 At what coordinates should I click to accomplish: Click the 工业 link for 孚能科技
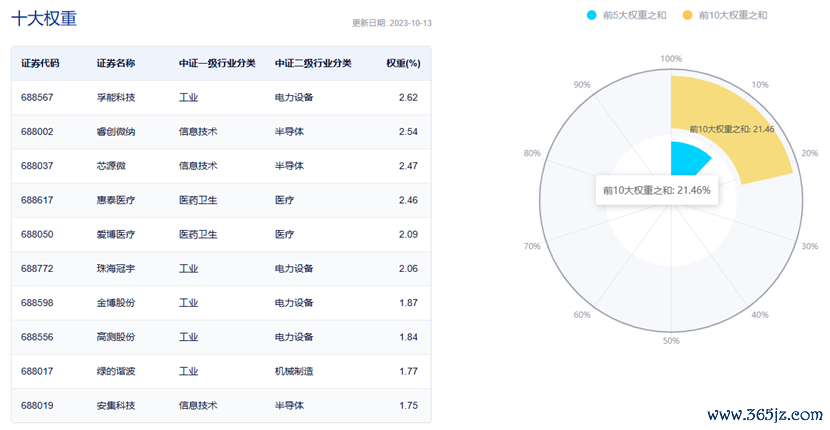(188, 98)
